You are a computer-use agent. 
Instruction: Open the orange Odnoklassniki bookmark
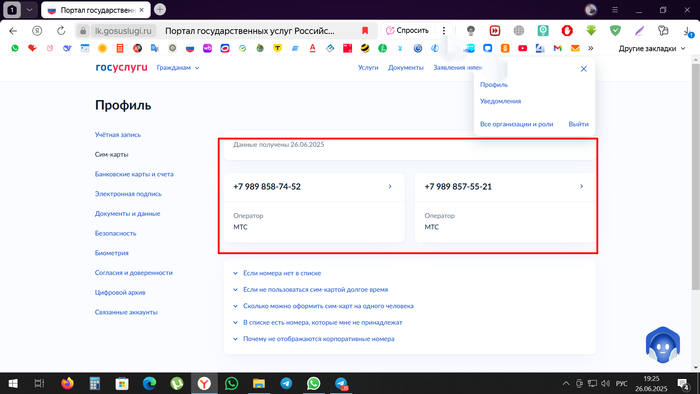505,48
